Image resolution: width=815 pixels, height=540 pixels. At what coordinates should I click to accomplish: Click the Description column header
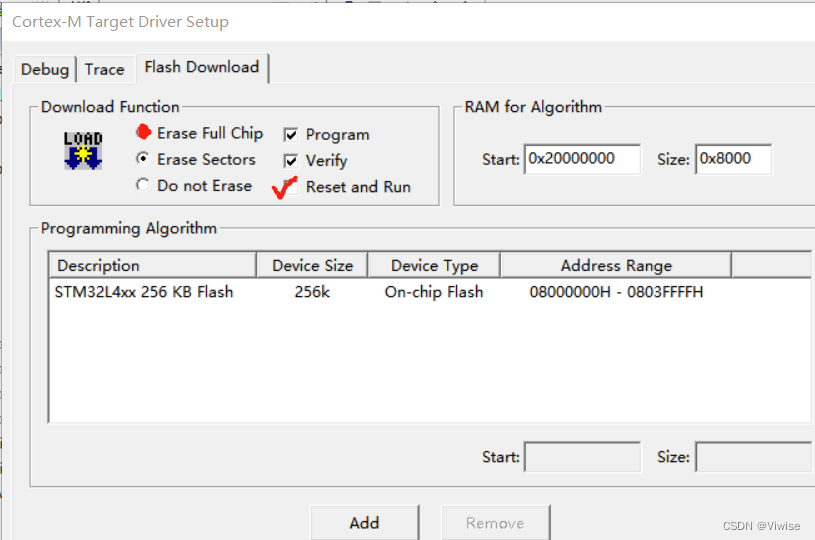pyautogui.click(x=153, y=266)
